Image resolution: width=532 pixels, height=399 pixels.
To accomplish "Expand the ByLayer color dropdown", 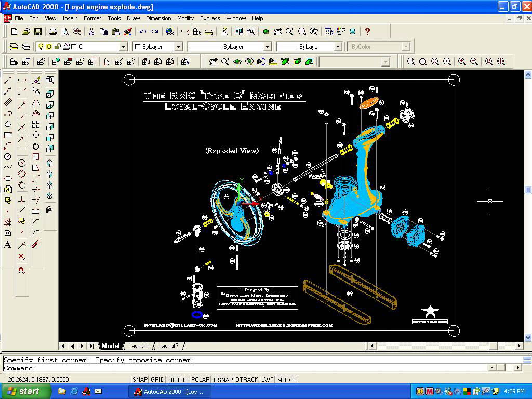I will click(x=178, y=47).
